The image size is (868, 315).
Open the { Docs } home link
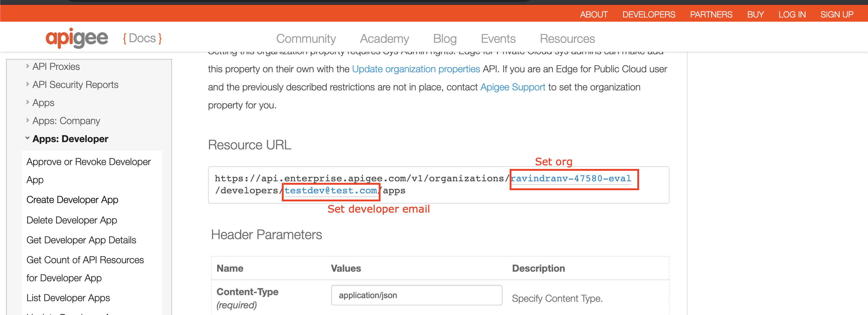point(142,38)
